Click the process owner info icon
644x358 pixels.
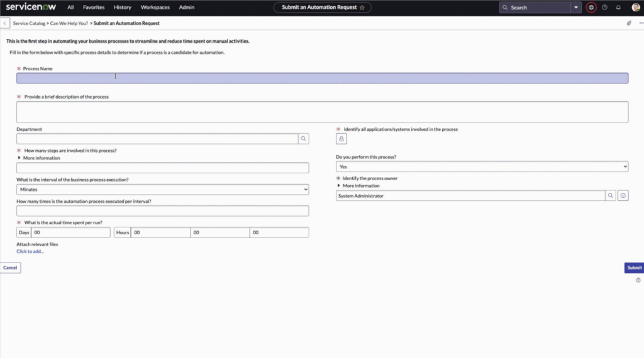pos(623,196)
